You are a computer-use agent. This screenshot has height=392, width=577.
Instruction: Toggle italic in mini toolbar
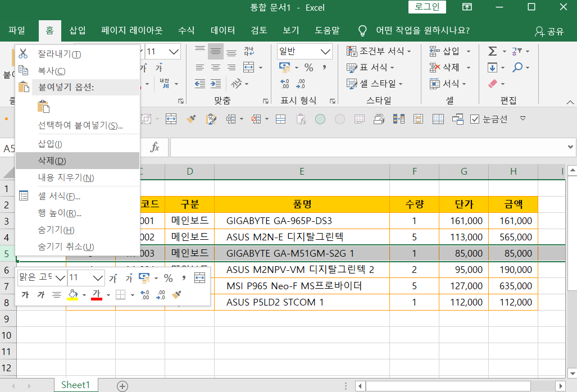click(40, 294)
